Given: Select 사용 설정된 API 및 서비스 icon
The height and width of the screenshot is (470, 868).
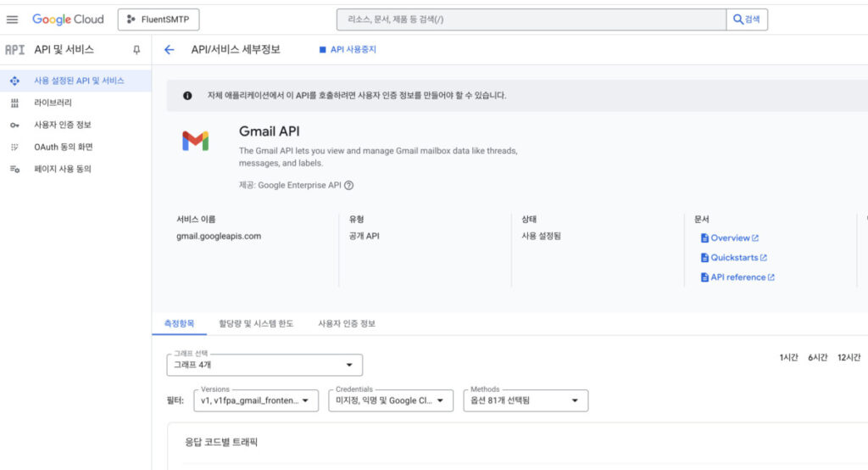Looking at the screenshot, I should coord(15,81).
